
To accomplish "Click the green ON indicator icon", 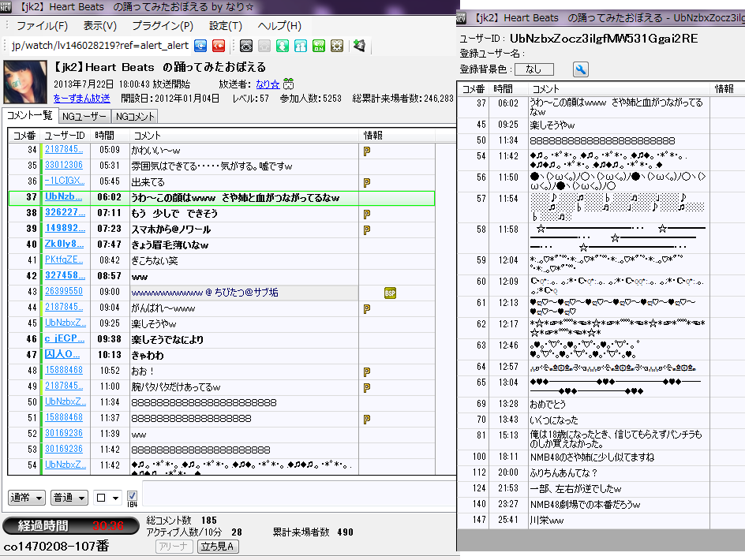I will coord(319,46).
